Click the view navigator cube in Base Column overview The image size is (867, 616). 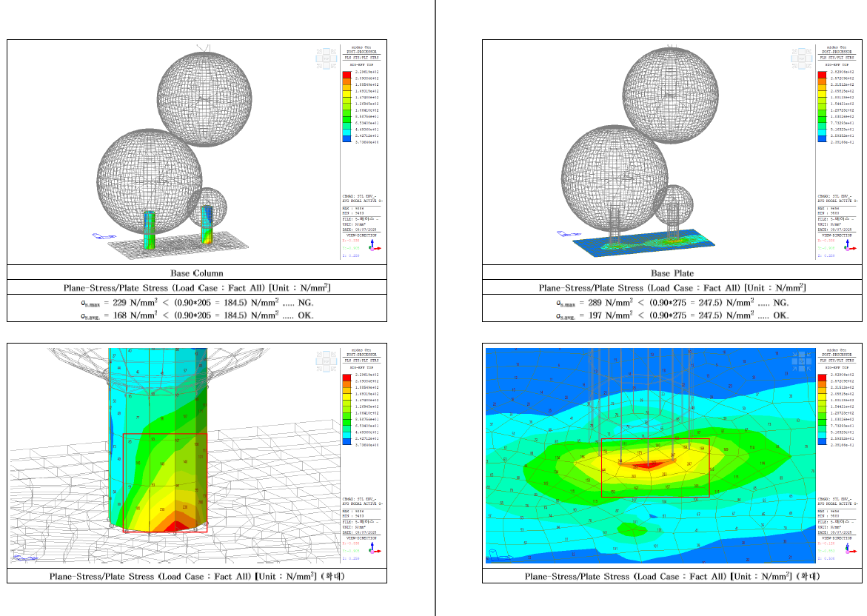327,58
